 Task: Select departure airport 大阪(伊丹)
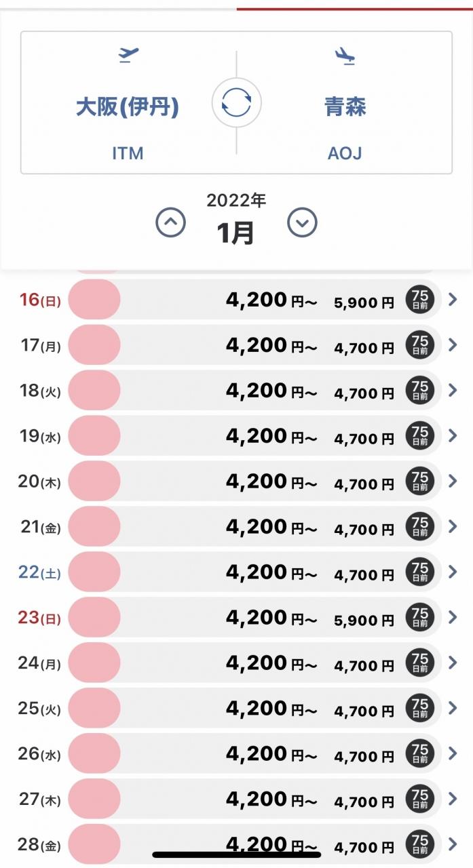128,107
